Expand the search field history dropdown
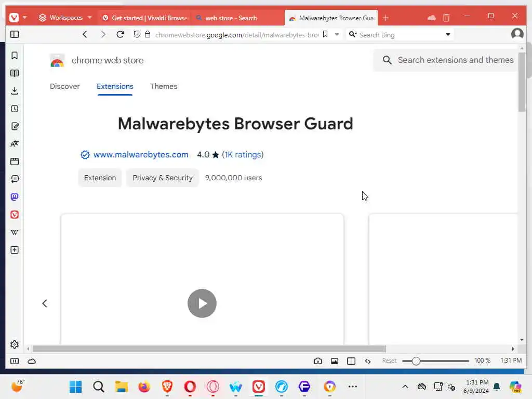 448,34
